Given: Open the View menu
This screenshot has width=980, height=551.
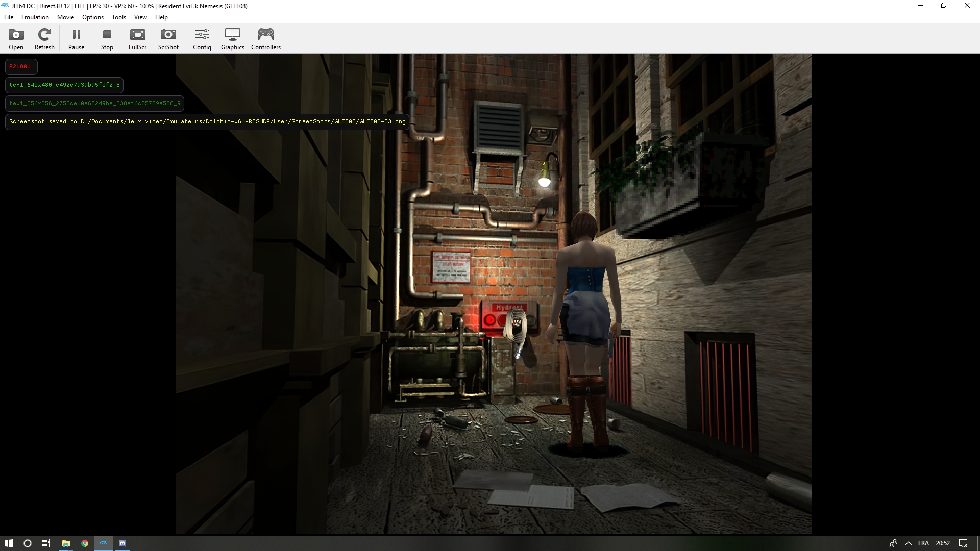Looking at the screenshot, I should 140,17.
